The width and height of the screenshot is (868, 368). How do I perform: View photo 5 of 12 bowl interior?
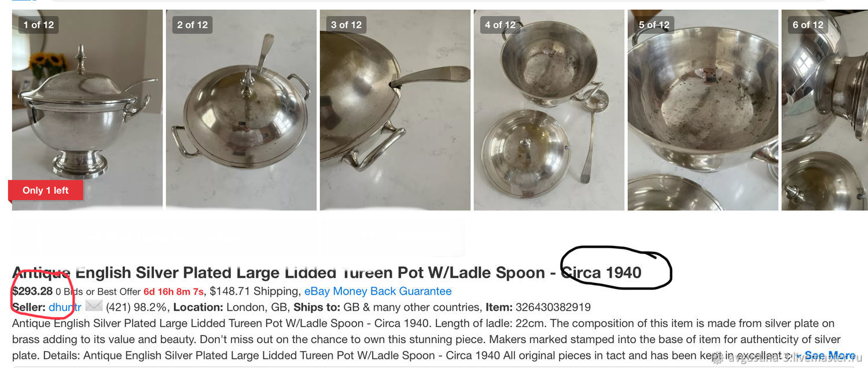tap(703, 109)
